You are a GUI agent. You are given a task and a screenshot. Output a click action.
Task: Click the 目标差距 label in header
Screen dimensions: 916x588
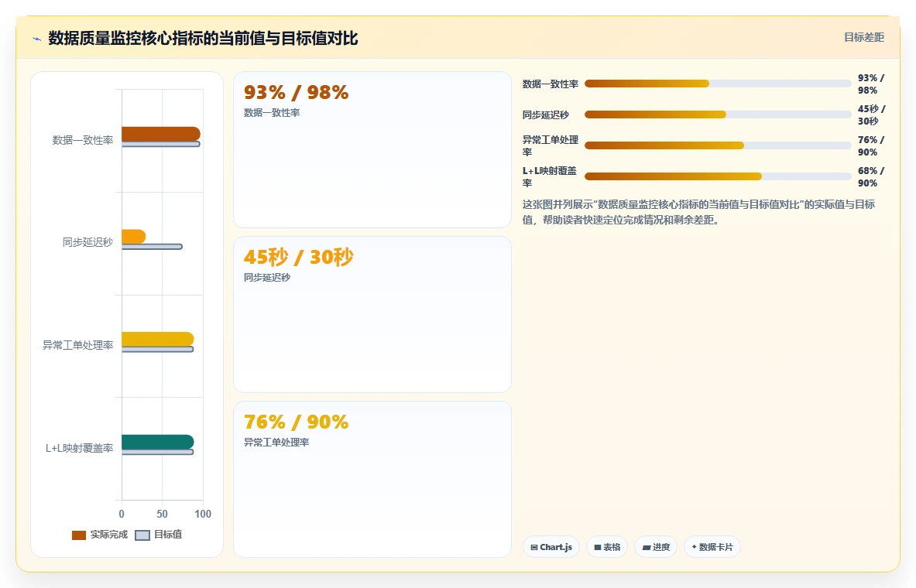pos(864,37)
